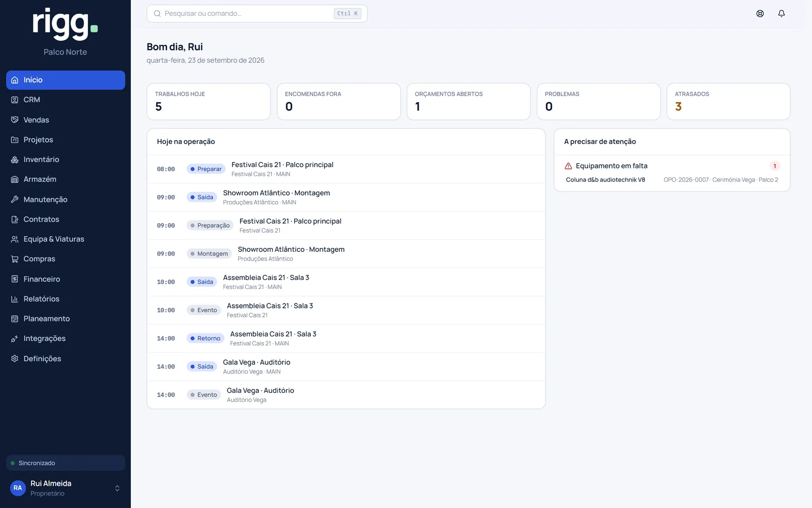
Task: Click the help lifebuoy icon in the top bar
Action: 760,14
